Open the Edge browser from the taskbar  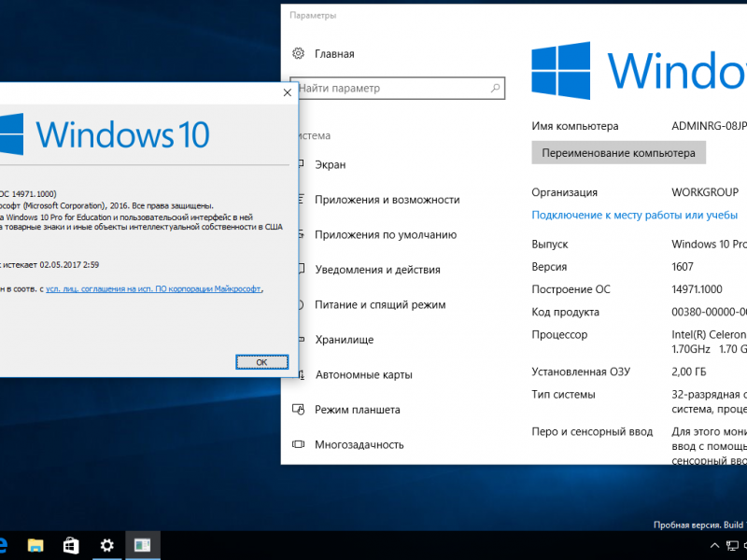3,545
